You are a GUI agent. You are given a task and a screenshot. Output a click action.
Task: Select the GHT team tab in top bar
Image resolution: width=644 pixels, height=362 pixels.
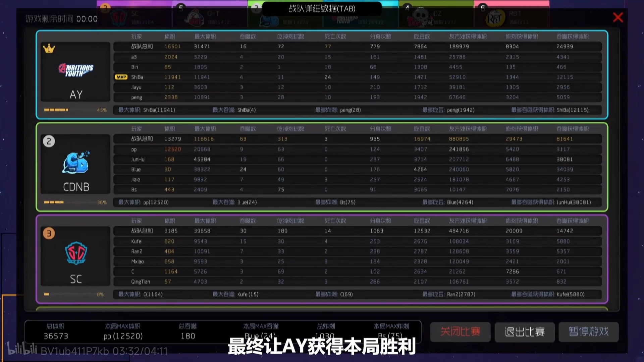[x=210, y=14]
